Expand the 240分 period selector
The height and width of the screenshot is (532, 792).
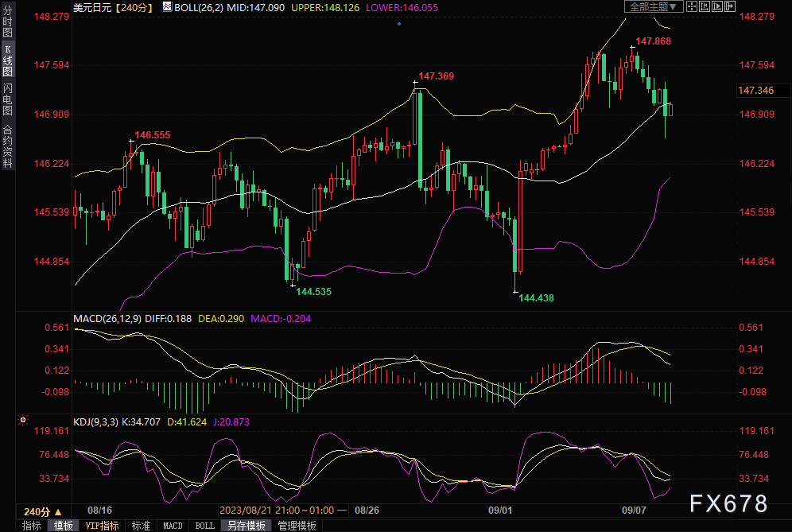click(44, 511)
